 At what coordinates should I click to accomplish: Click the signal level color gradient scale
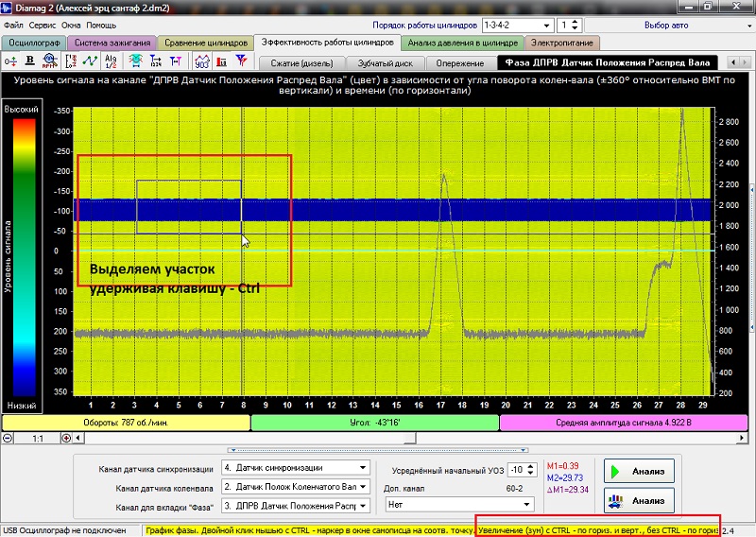click(25, 258)
